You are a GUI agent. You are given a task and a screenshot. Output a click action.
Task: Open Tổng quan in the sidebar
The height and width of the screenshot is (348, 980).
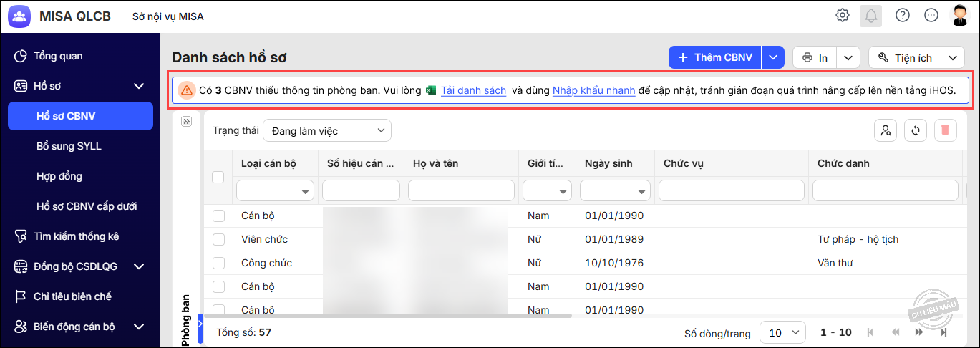pos(58,56)
